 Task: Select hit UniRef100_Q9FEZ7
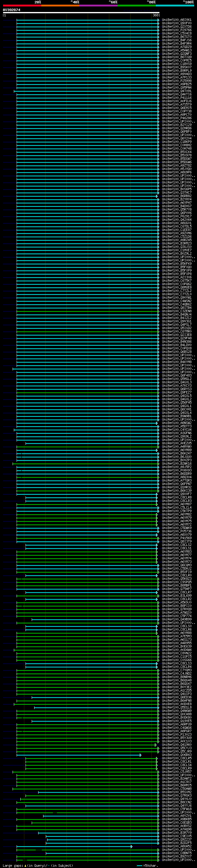tap(176, 392)
